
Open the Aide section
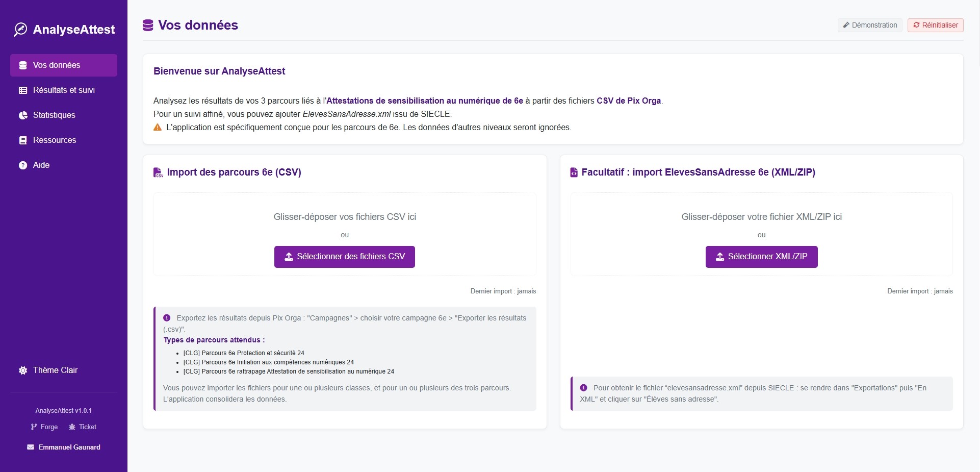[x=41, y=165]
